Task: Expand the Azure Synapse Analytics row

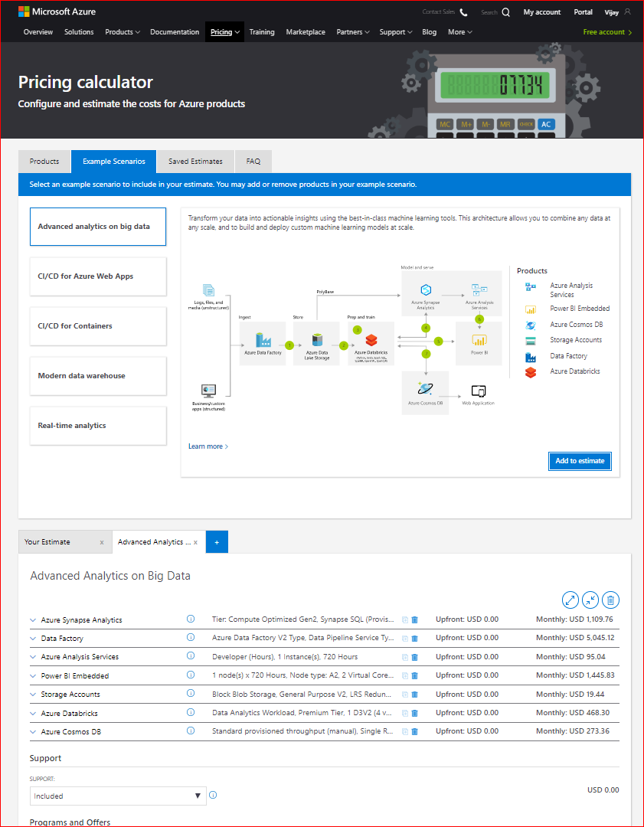Action: tap(33, 619)
